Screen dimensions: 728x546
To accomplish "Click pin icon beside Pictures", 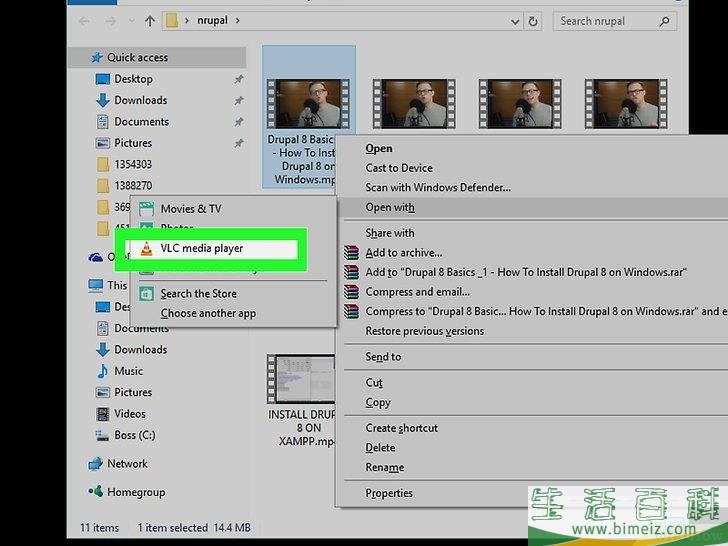I will coord(239,143).
